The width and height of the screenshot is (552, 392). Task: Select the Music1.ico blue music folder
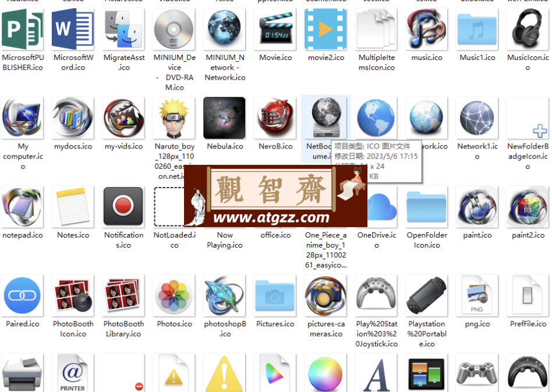(x=477, y=29)
